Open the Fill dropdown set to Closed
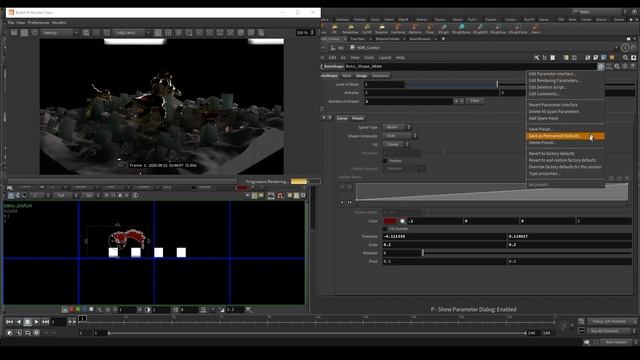 (x=396, y=144)
